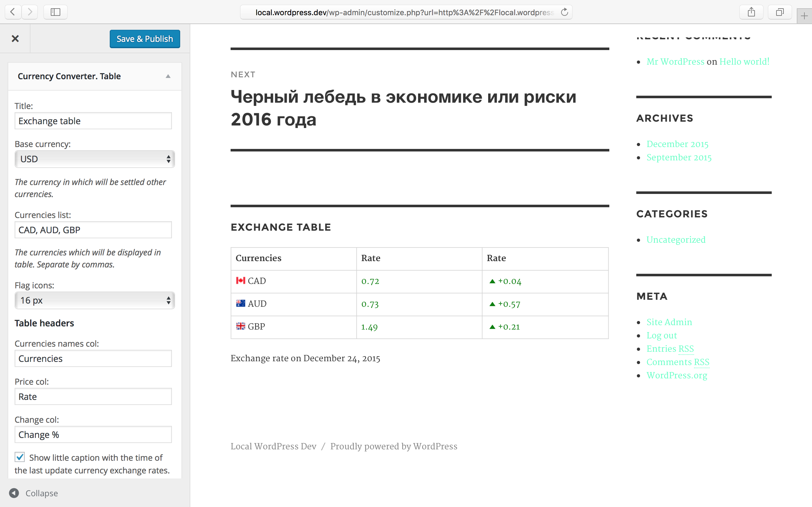Open the Base currency USD dropdown
Screen dimensions: 812x507
coord(95,159)
